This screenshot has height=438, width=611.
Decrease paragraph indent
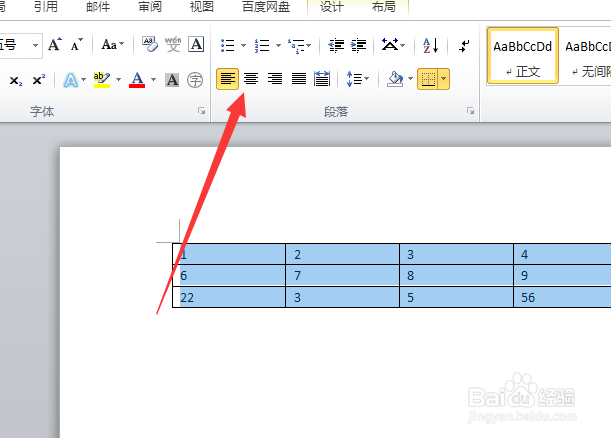coord(336,46)
